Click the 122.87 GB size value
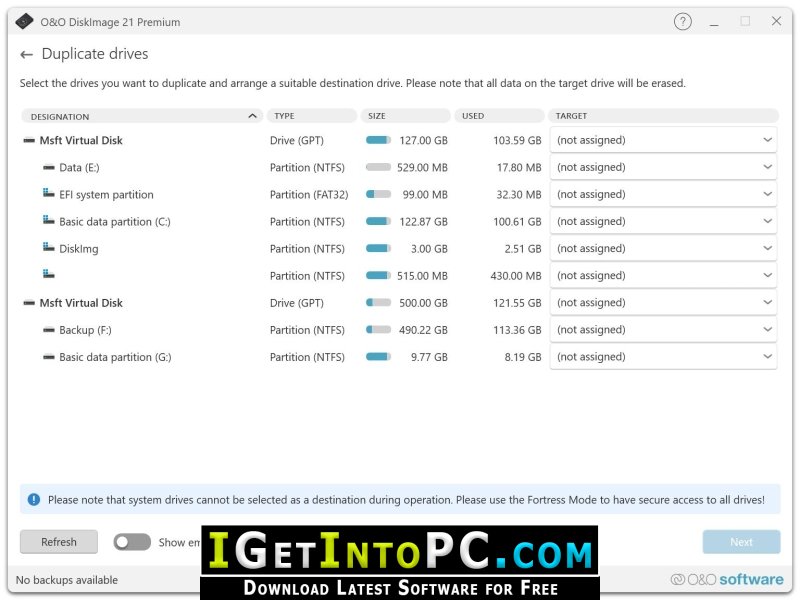 [x=423, y=221]
